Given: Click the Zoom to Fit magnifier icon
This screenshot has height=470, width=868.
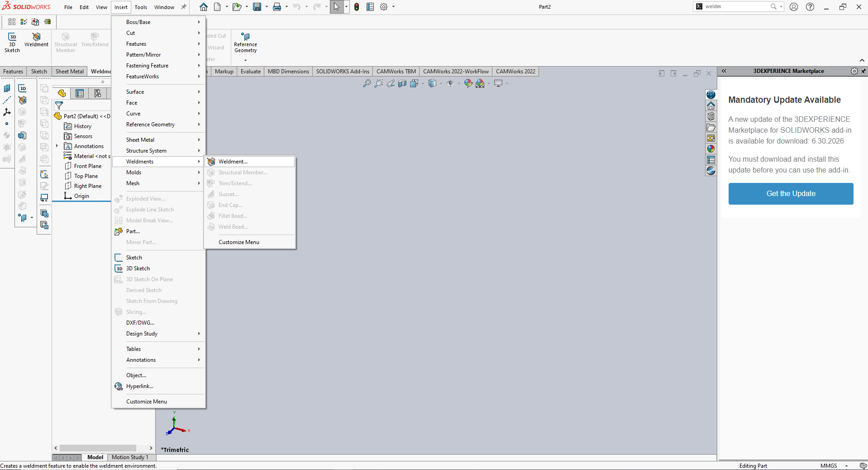Looking at the screenshot, I should [367, 83].
